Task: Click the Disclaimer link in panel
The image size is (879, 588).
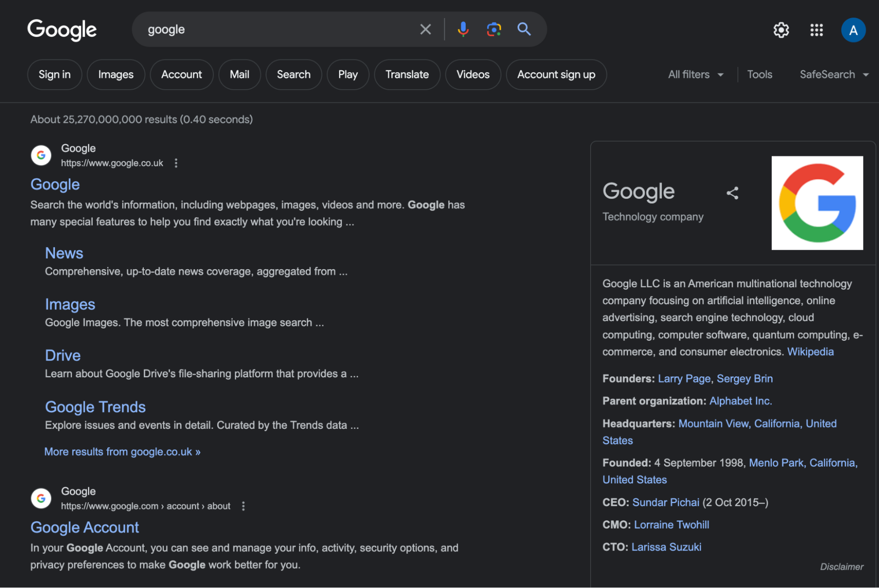Action: pyautogui.click(x=841, y=567)
